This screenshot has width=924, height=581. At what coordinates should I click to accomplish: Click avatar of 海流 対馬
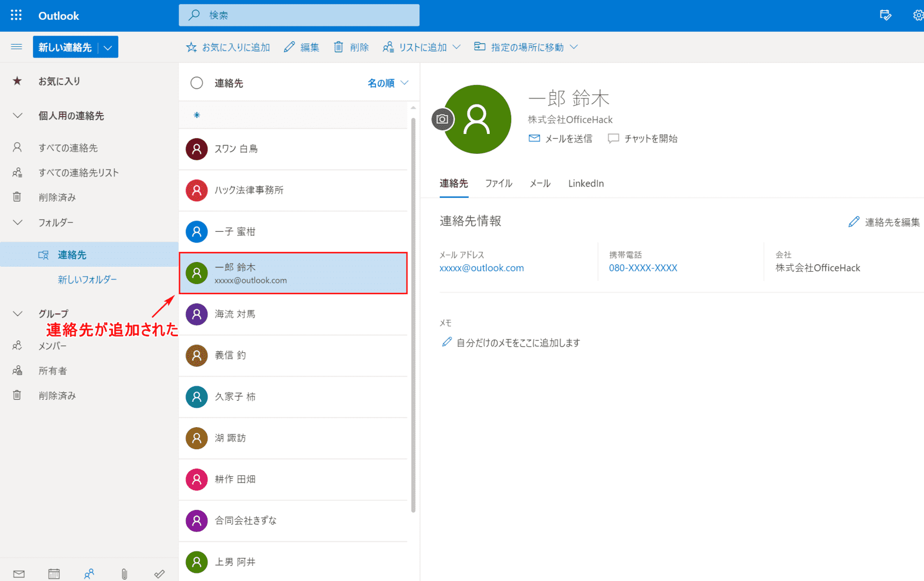(x=197, y=314)
